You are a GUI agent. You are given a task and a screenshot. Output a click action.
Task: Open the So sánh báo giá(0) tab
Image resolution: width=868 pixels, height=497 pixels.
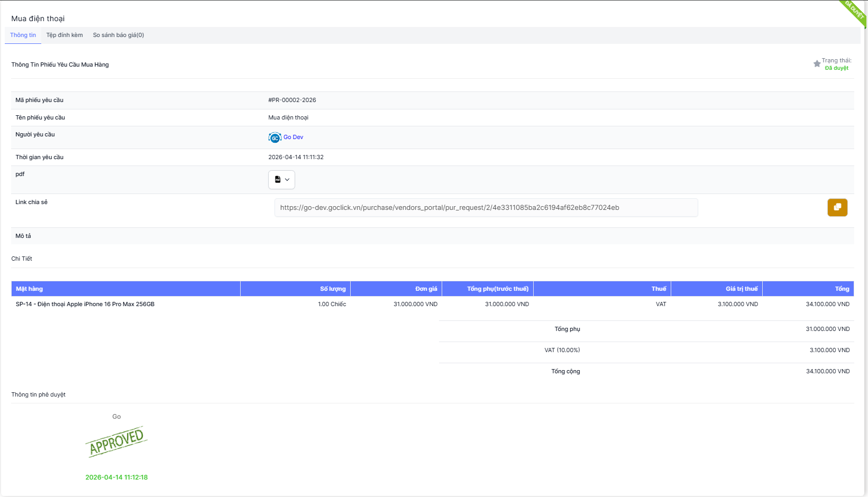click(x=118, y=35)
